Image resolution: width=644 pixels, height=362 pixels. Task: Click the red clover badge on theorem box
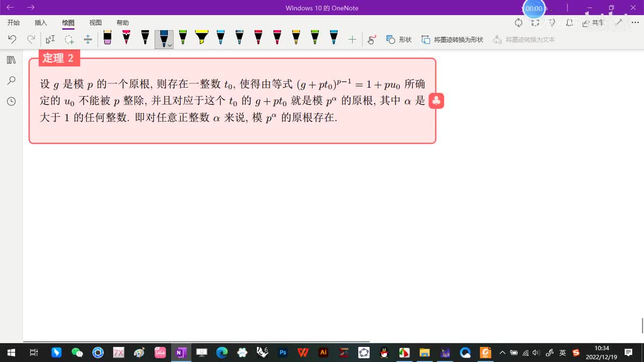click(x=436, y=101)
